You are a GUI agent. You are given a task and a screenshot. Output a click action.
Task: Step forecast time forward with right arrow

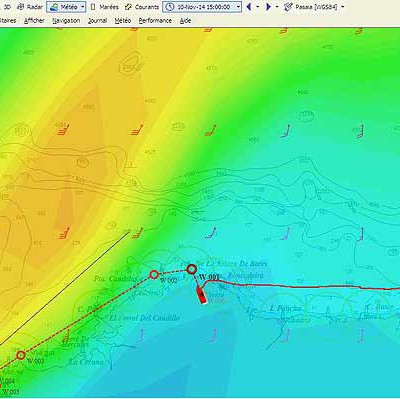coord(268,7)
